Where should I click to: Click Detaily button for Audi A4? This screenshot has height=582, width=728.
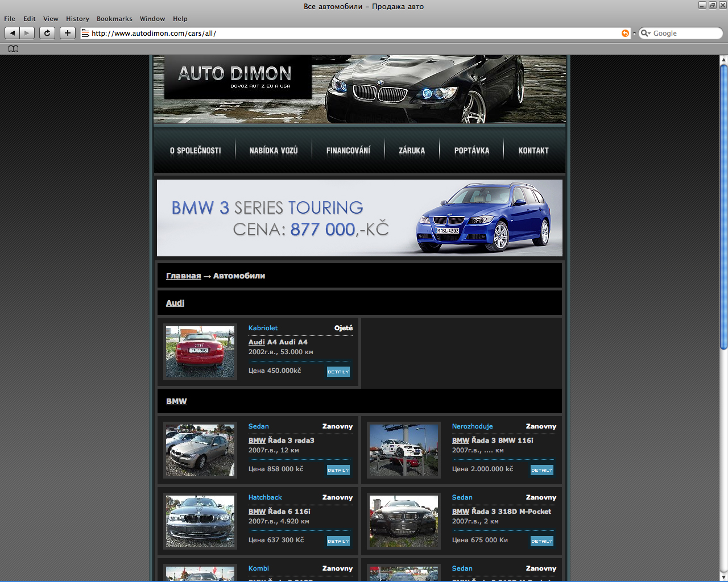coord(338,372)
